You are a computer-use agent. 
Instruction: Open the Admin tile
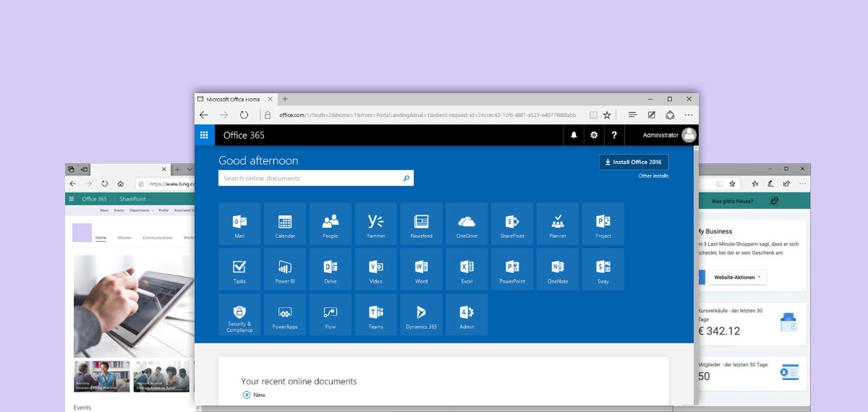[x=467, y=314]
